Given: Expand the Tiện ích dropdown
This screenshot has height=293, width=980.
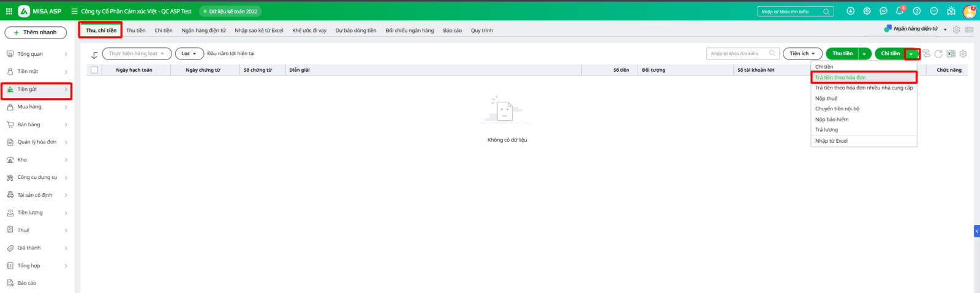Looking at the screenshot, I should 802,54.
